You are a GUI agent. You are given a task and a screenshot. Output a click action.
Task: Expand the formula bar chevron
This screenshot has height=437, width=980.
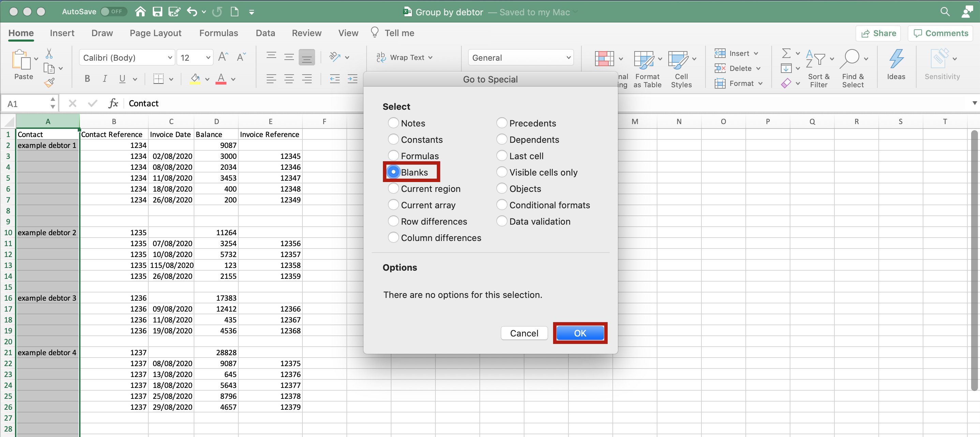tap(974, 103)
